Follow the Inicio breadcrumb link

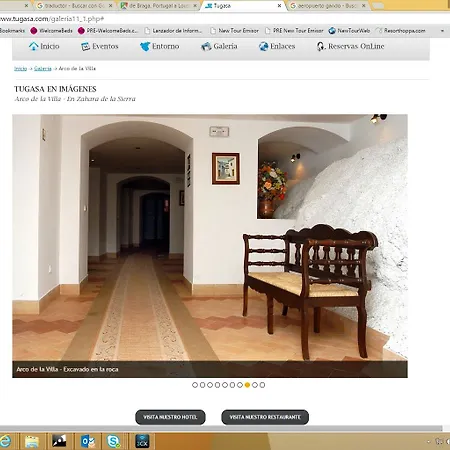coord(20,68)
